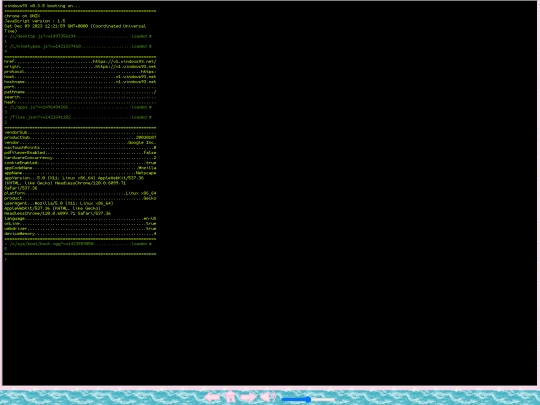The height and width of the screenshot is (405, 540).
Task: Select the language en-US row
Action: click(80, 218)
